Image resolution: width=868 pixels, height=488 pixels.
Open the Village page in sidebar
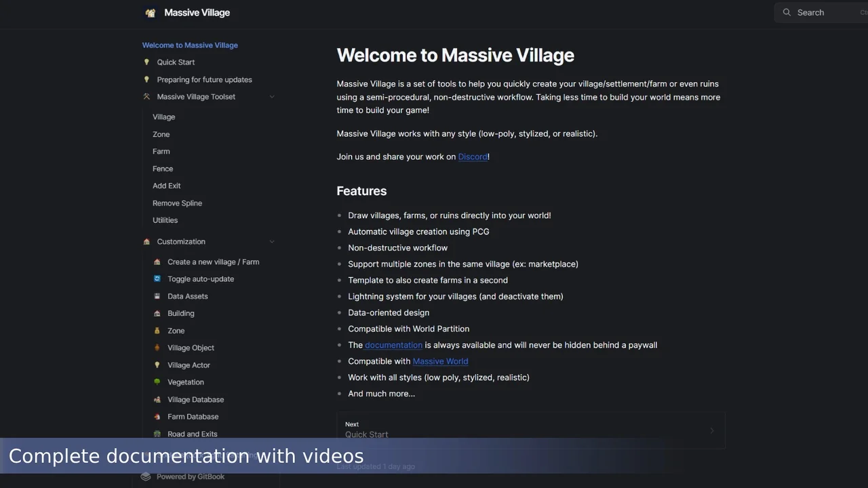(x=163, y=117)
